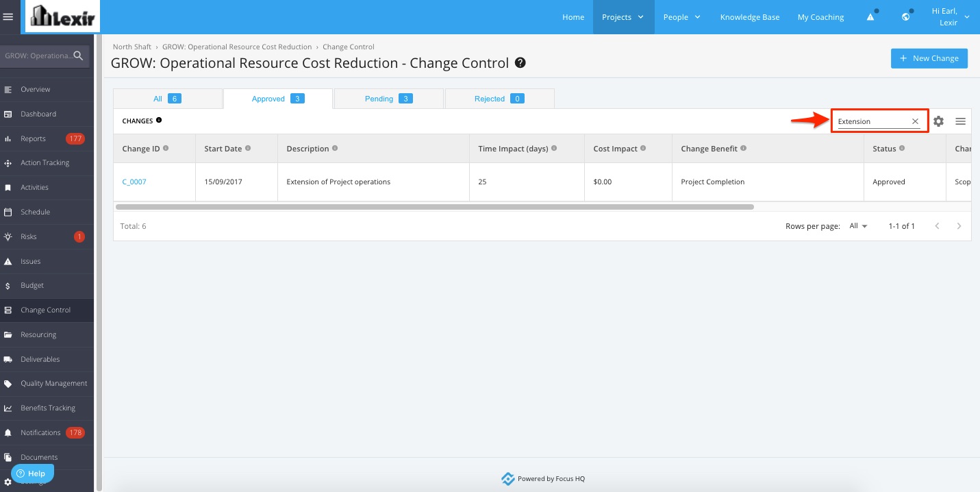Viewport: 980px width, 492px height.
Task: Open the Rows per page All dropdown
Action: click(x=859, y=226)
